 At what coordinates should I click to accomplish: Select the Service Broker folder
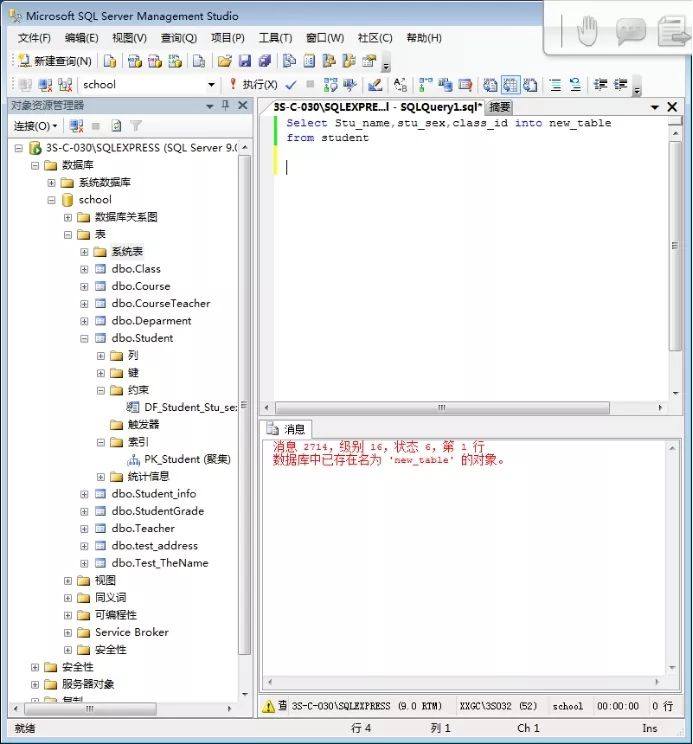(131, 632)
